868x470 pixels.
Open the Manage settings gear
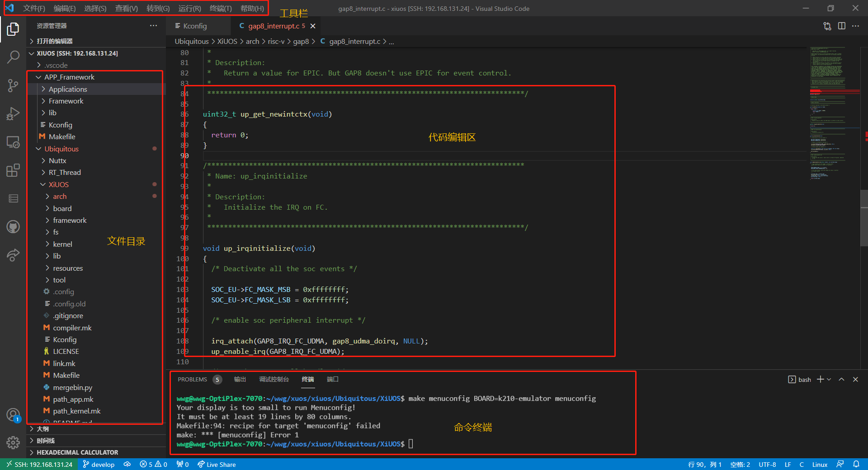[x=13, y=442]
